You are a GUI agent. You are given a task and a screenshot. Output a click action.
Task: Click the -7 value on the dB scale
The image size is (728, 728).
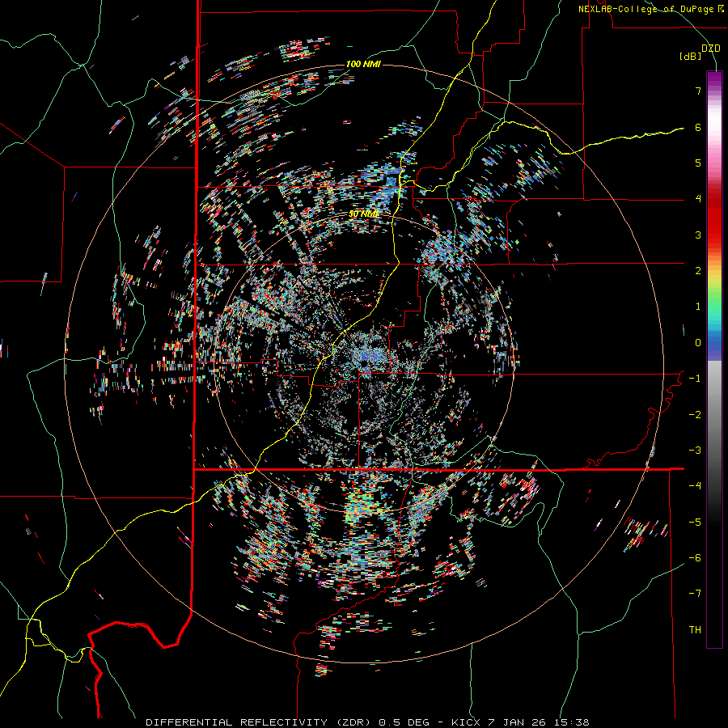695,594
